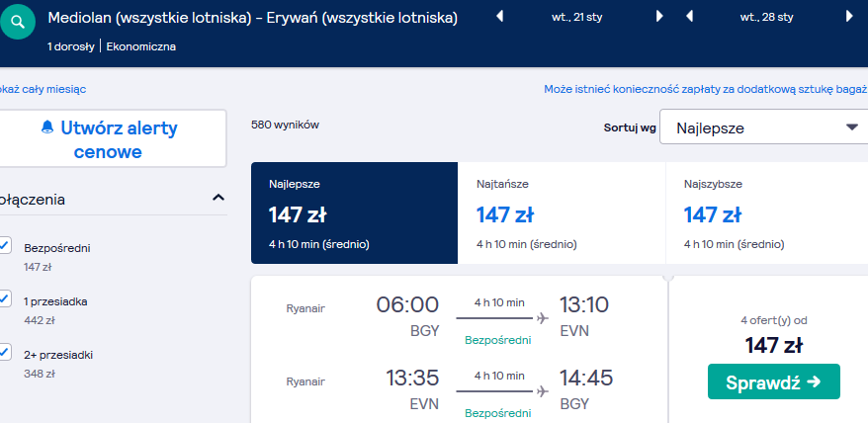The image size is (868, 423).
Task: Go to next departure date after wt., 21 sty
Action: [x=659, y=16]
